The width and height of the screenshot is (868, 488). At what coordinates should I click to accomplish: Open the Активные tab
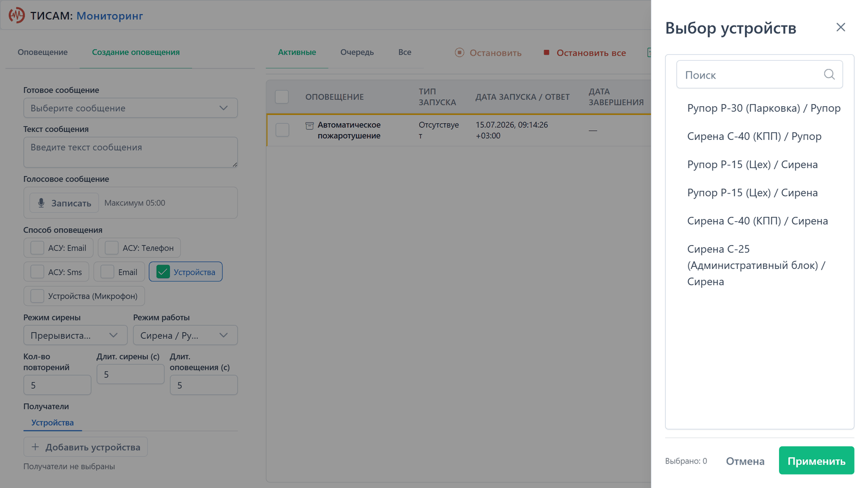297,52
